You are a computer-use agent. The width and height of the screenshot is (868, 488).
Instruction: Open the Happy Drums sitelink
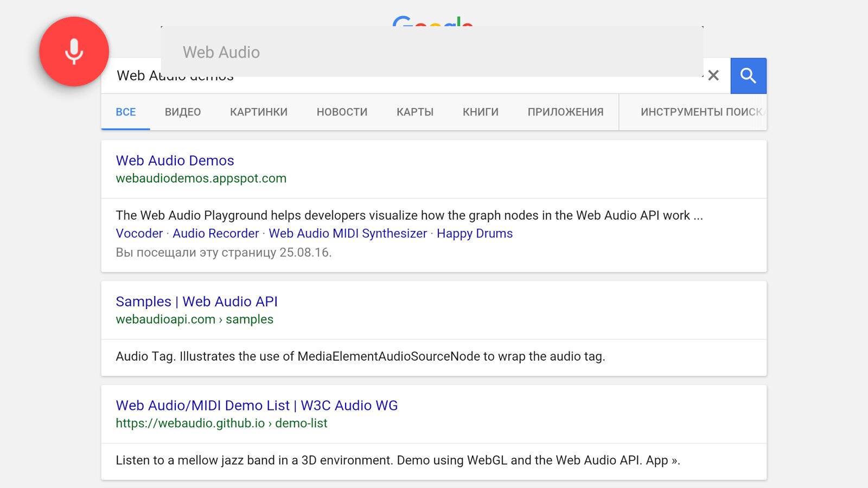pyautogui.click(x=475, y=234)
